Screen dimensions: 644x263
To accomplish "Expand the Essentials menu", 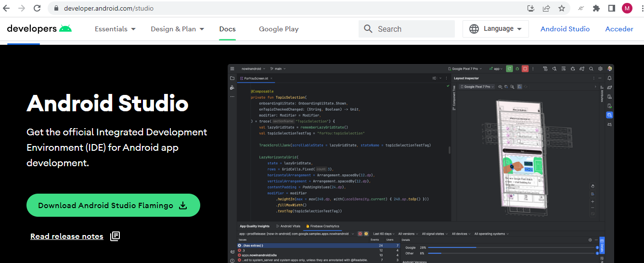I will pos(115,29).
